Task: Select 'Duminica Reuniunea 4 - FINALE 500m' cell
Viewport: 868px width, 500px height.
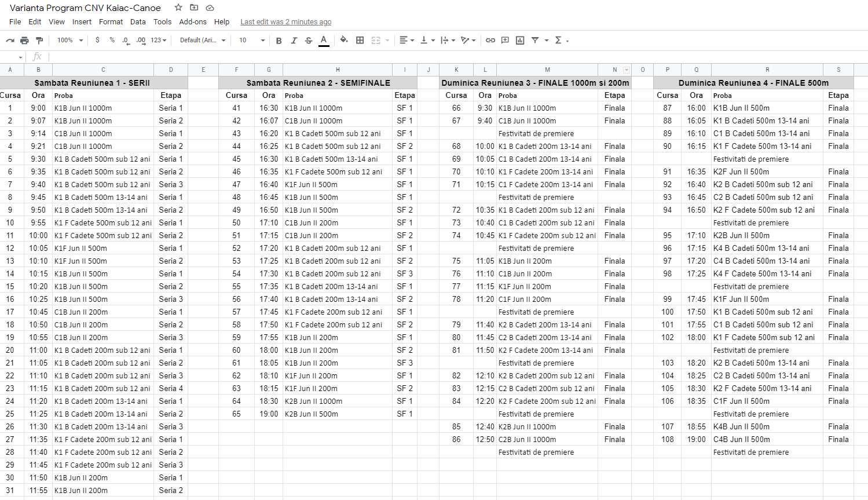Action: [753, 83]
